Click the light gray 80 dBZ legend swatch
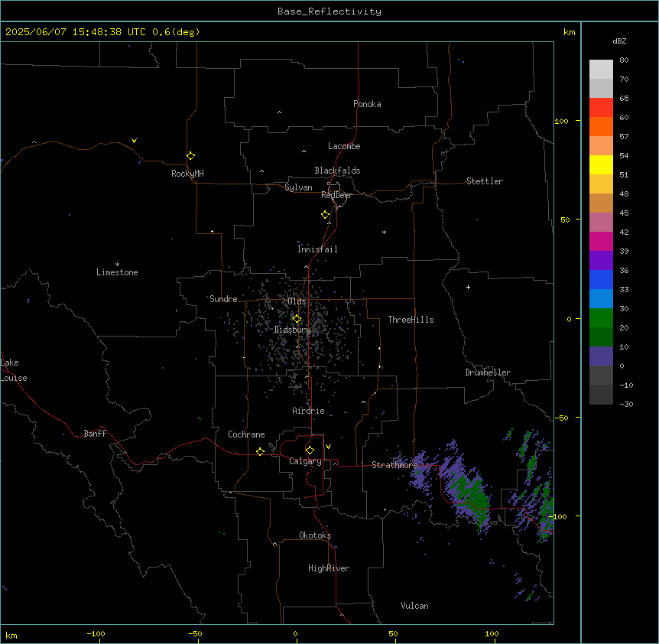This screenshot has width=659, height=644. tap(601, 69)
